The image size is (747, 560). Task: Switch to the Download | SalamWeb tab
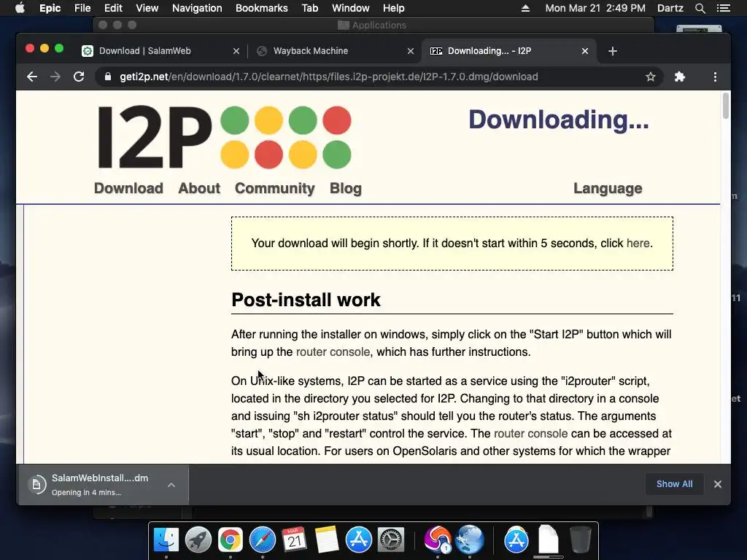(161, 51)
